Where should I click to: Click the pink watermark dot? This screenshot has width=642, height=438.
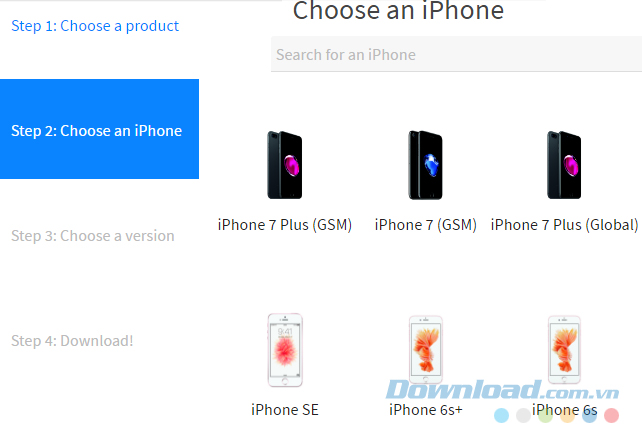pos(611,415)
